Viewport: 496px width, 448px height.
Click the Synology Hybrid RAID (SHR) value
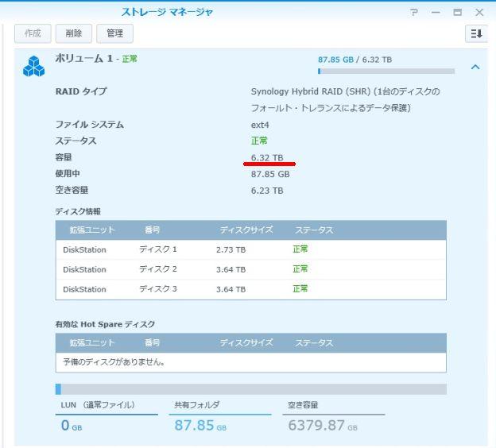[x=346, y=99]
